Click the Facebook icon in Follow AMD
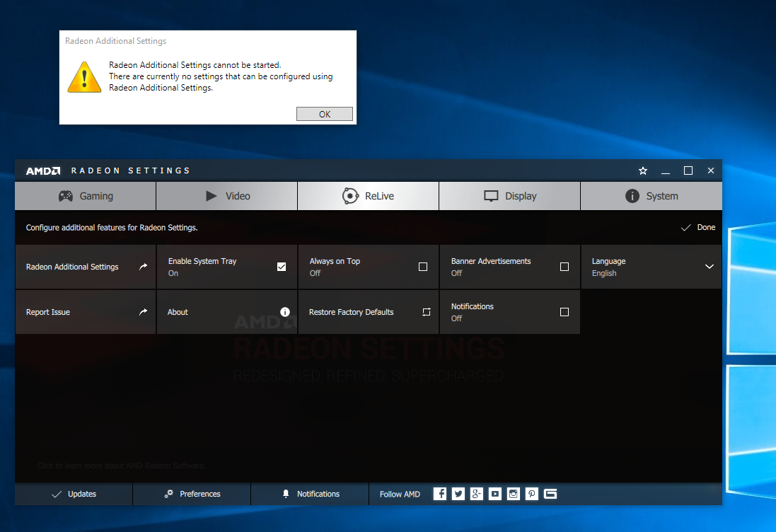776x532 pixels. click(x=439, y=493)
